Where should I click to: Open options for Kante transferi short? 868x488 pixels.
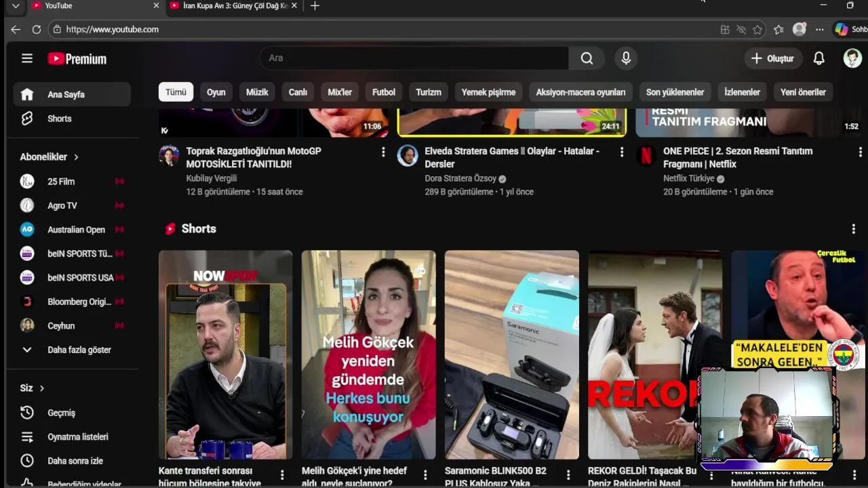click(x=282, y=475)
